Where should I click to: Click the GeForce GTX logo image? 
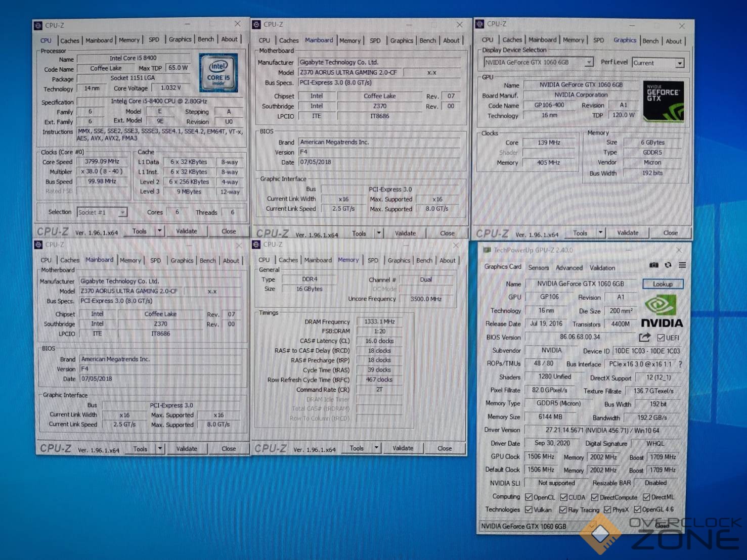tap(664, 102)
